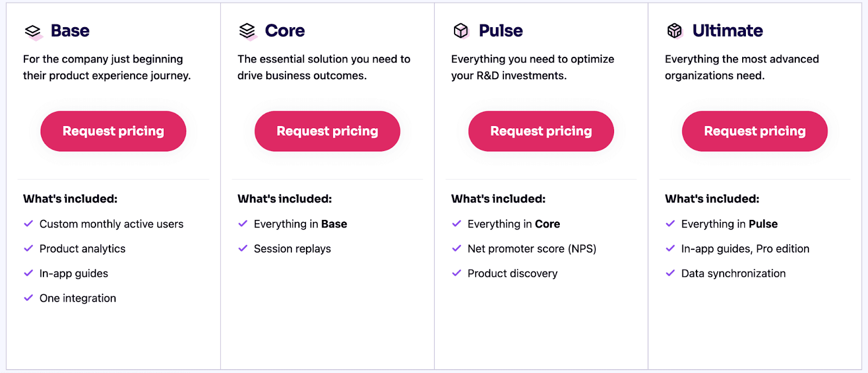
Task: Click the Ultimate plan cube icon
Action: 674,31
